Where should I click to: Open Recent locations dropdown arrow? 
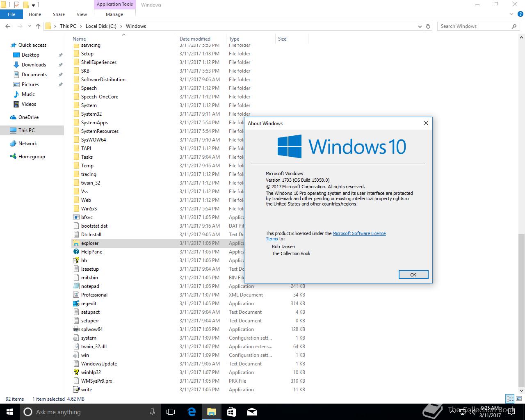(x=30, y=26)
